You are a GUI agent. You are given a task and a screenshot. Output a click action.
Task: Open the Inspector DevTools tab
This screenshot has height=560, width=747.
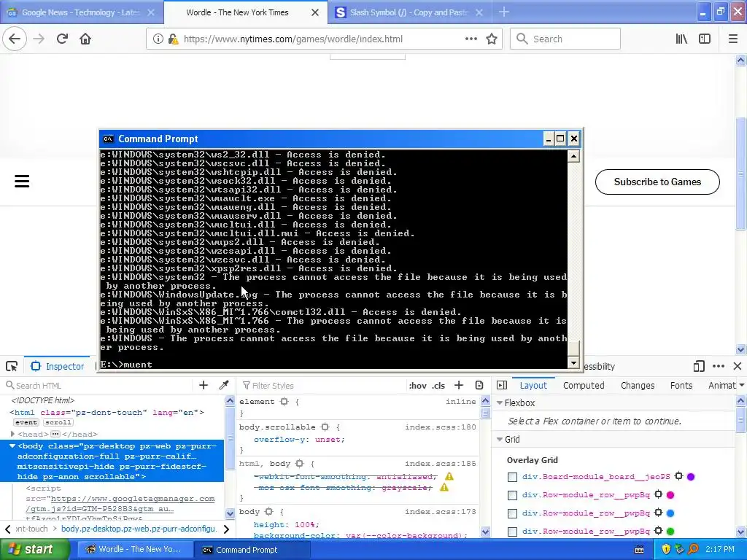coord(57,366)
